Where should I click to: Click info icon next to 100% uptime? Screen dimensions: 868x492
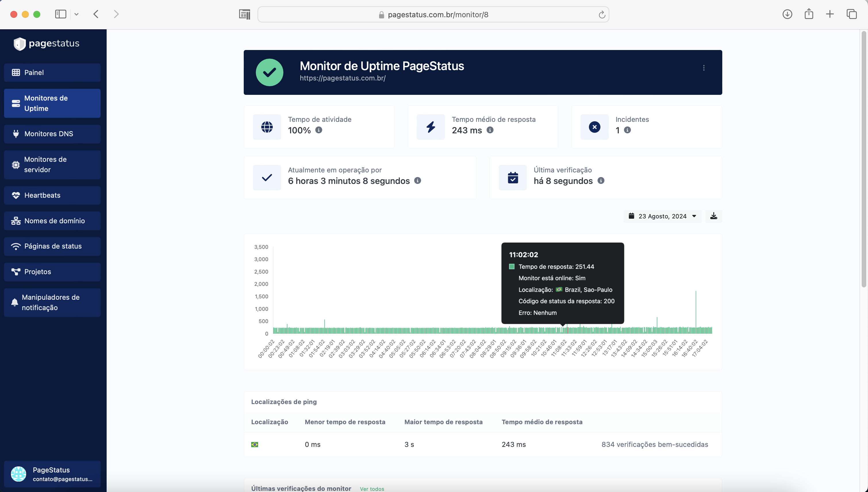319,130
